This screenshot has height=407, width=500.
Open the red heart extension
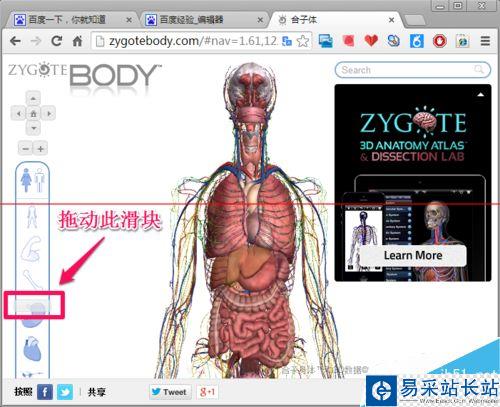click(x=371, y=41)
